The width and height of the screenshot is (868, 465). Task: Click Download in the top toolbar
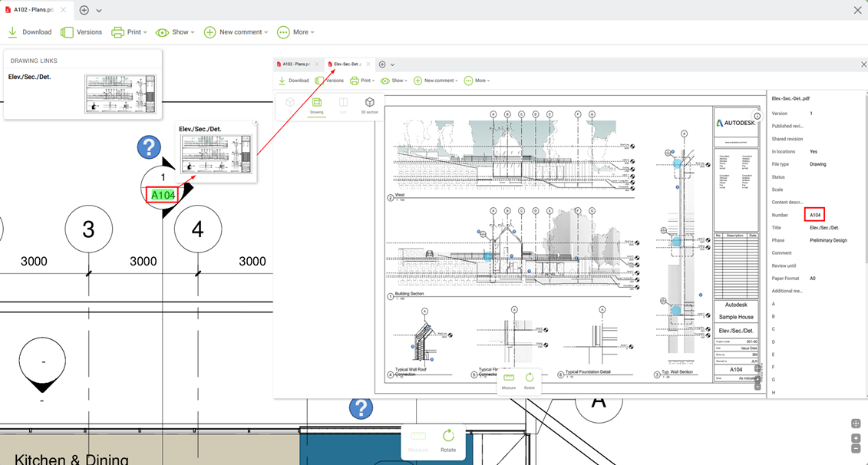[x=30, y=32]
